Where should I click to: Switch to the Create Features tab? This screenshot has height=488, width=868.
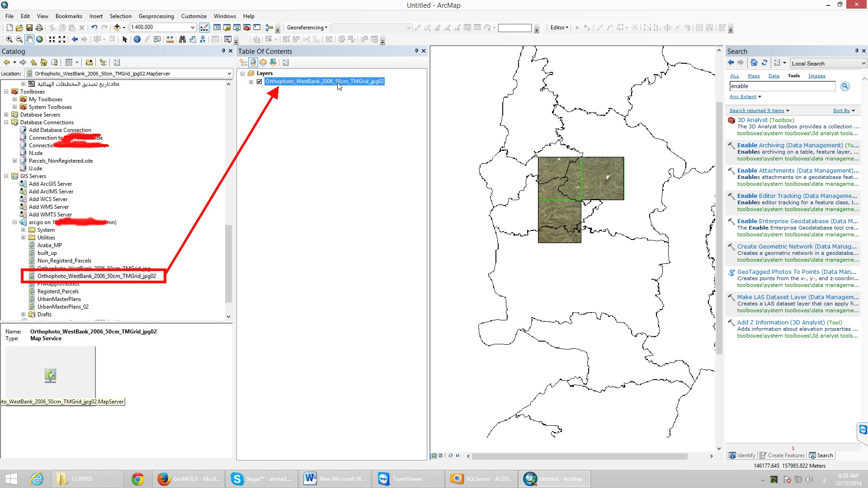tap(783, 455)
